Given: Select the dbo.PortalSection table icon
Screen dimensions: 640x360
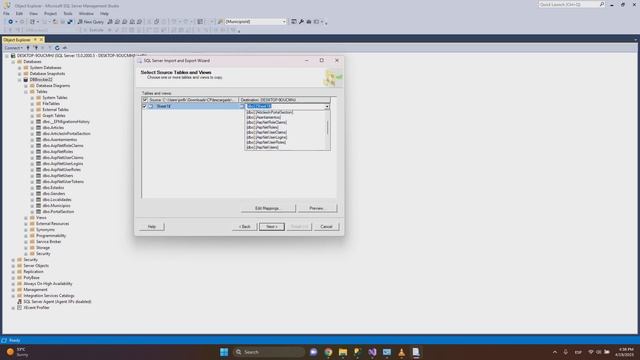Looking at the screenshot, I should (x=38, y=211).
